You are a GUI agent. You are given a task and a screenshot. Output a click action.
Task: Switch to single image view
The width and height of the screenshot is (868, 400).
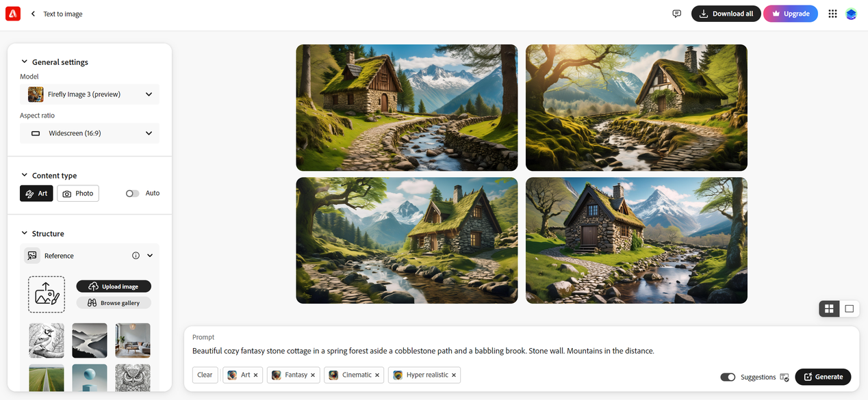849,308
